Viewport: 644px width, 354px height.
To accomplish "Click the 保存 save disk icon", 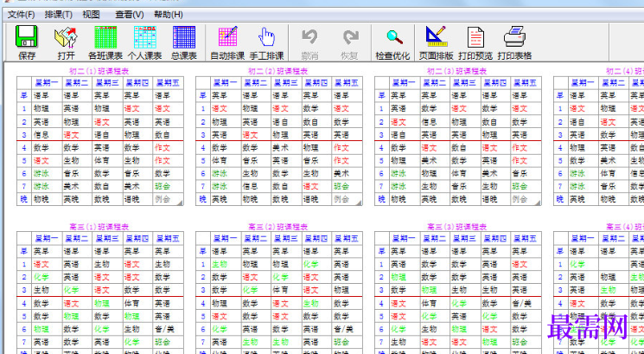I will pyautogui.click(x=27, y=36).
